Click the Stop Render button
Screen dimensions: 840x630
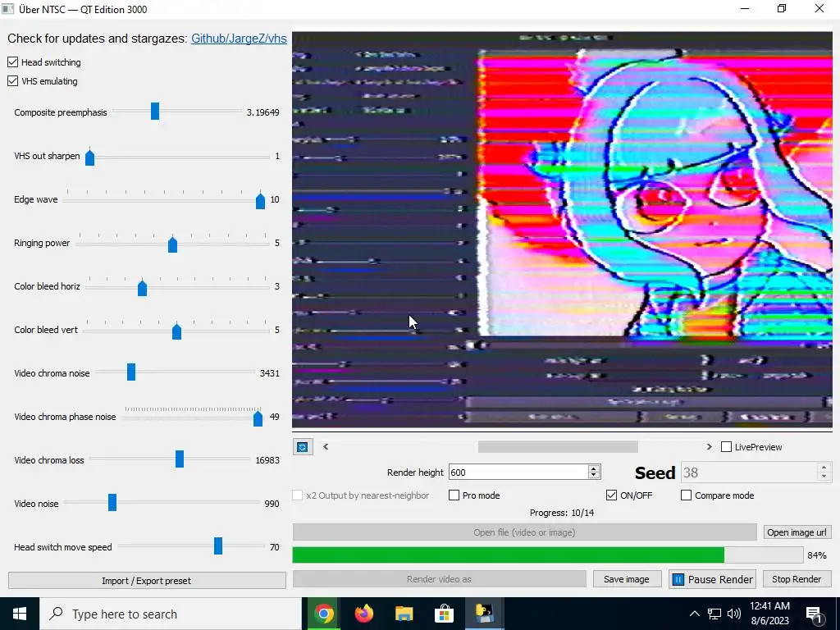tap(797, 579)
